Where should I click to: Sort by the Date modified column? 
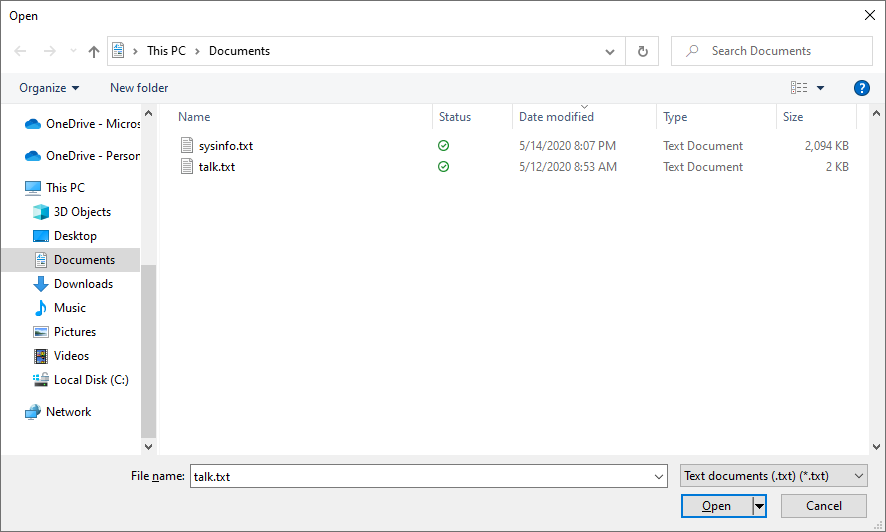click(556, 117)
